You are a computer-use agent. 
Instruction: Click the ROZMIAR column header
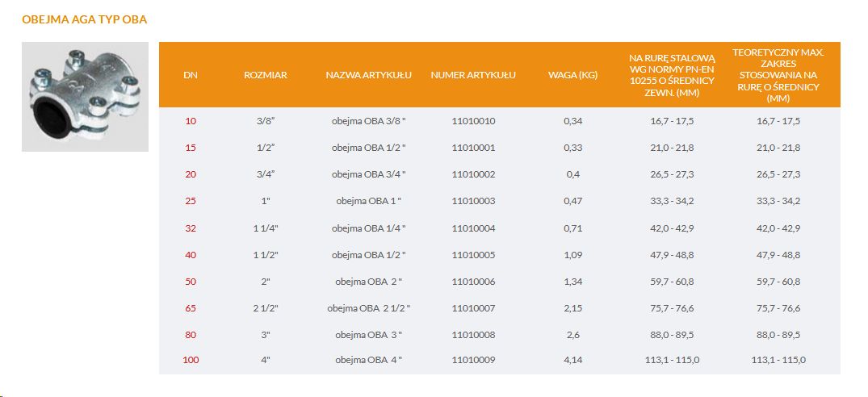pyautogui.click(x=266, y=75)
